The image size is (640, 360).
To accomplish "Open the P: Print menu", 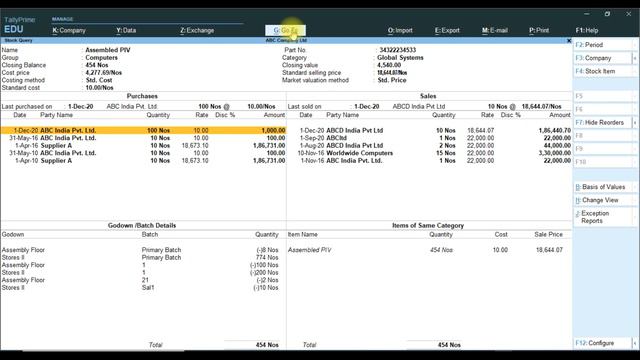I will point(539,30).
